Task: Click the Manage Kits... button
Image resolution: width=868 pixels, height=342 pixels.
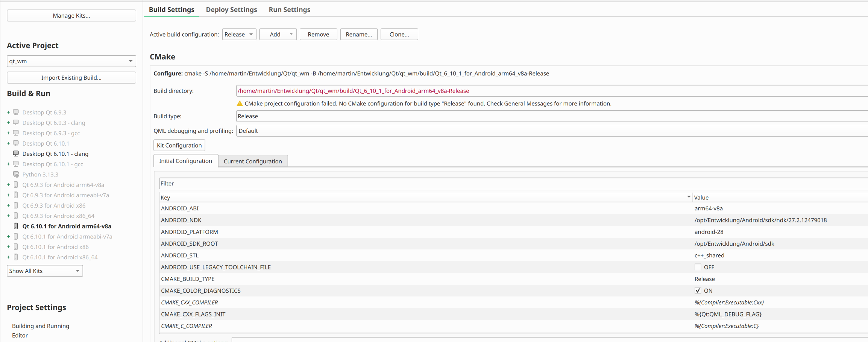Action: click(x=71, y=15)
